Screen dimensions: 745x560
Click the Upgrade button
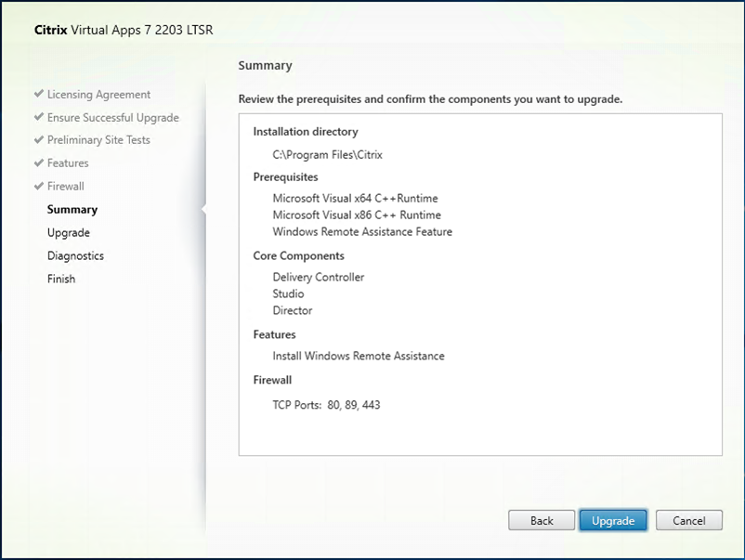[x=612, y=521]
